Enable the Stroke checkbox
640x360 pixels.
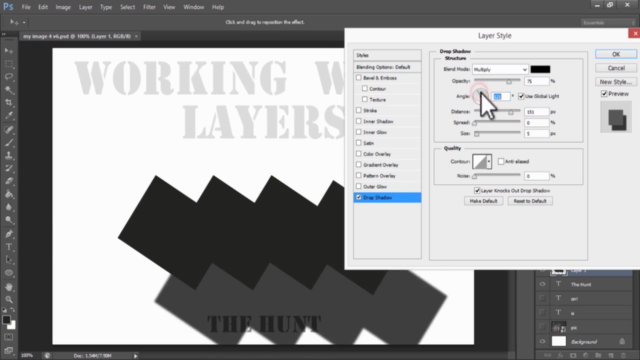[x=358, y=110]
